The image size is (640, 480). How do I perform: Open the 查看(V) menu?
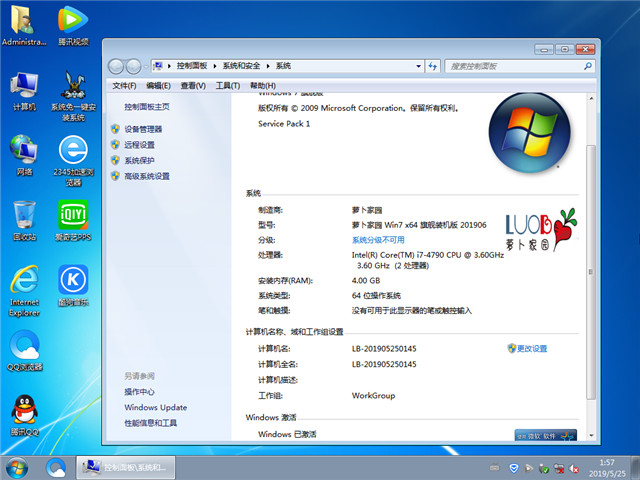(193, 85)
